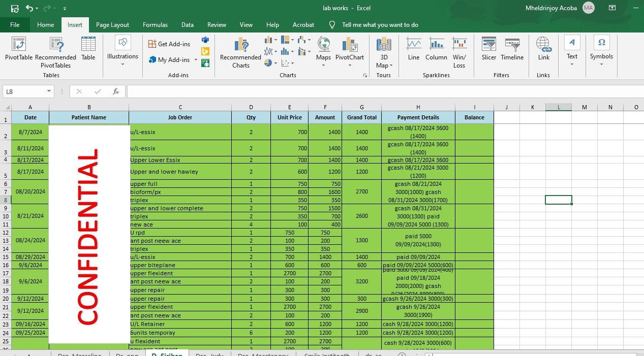Image resolution: width=644 pixels, height=356 pixels.
Task: Insert a Table from the ribbon
Action: 88,49
